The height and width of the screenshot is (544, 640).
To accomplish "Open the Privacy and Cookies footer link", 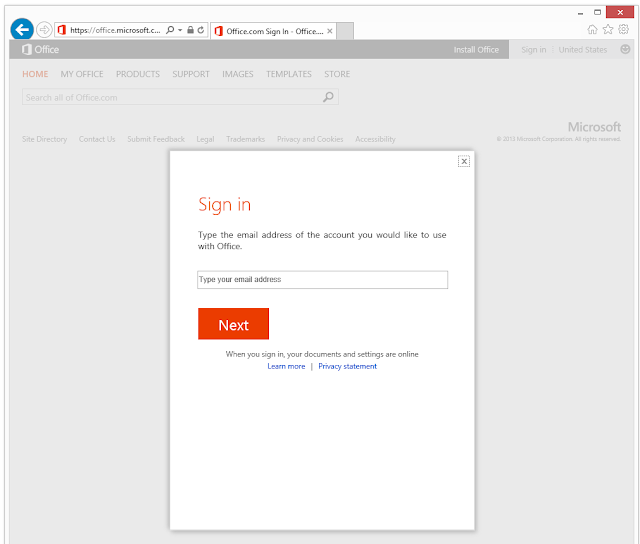I will [310, 139].
